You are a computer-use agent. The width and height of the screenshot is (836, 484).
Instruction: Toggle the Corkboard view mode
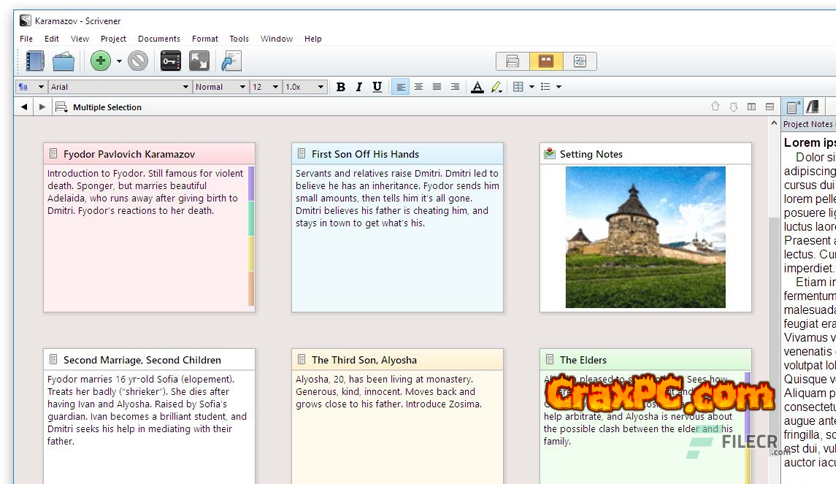pyautogui.click(x=546, y=61)
